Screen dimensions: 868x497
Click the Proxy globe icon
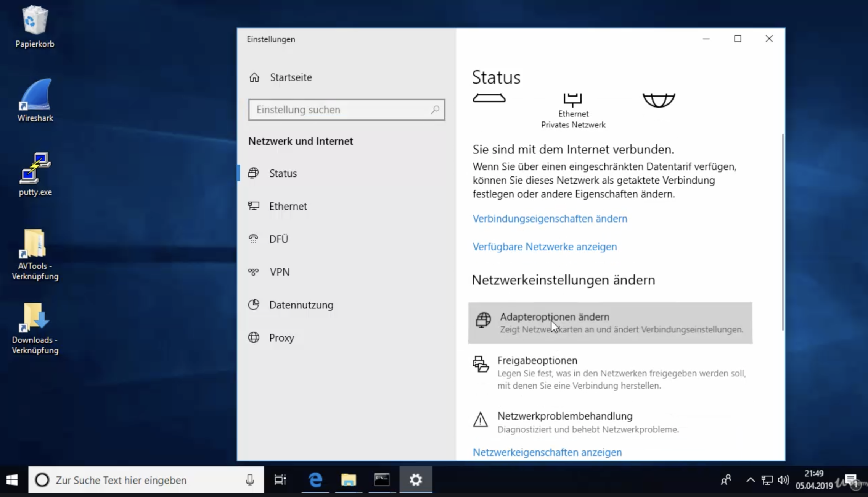[254, 337]
